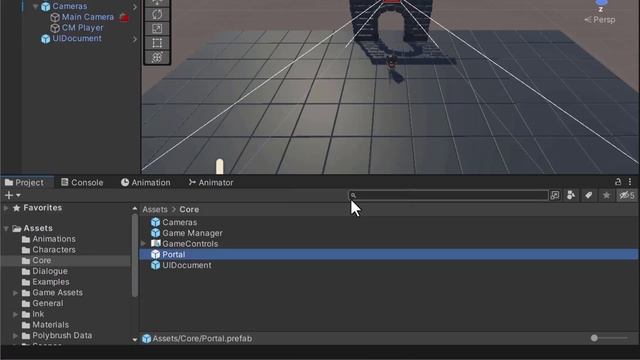Click the Project search field
Screen dimensions: 640x360
tap(448, 196)
